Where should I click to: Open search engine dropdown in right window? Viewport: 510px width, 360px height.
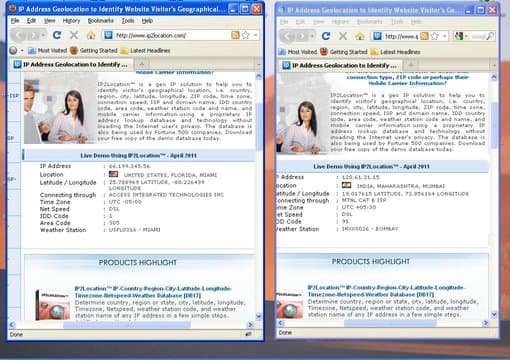[466, 36]
